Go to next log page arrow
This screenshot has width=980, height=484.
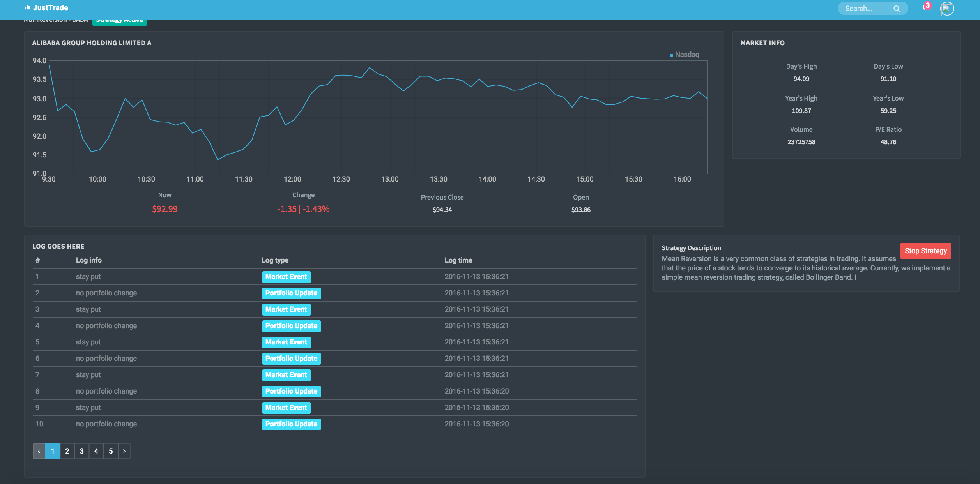[124, 451]
